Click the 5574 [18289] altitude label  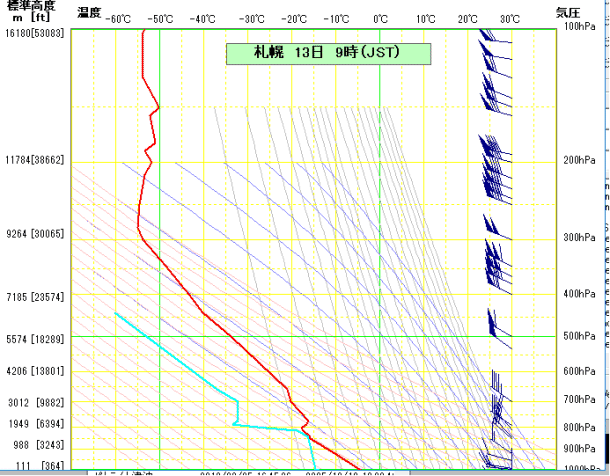pyautogui.click(x=36, y=339)
